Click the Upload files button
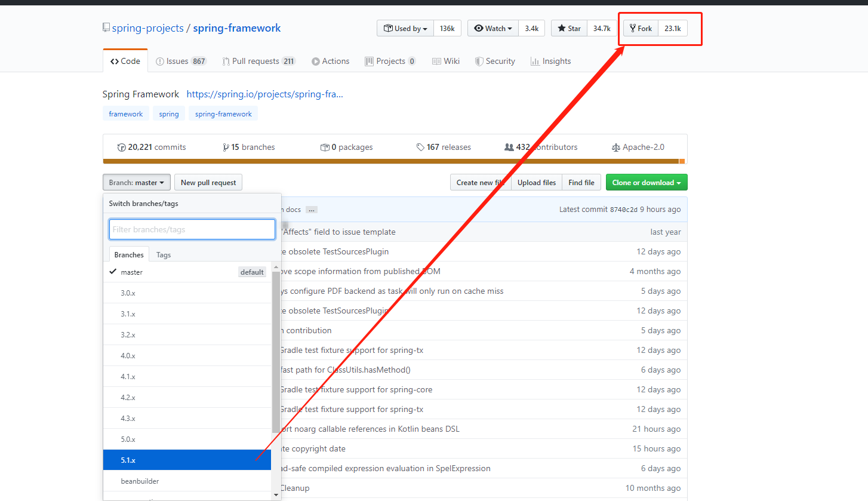Image resolution: width=868 pixels, height=501 pixels. coord(537,183)
